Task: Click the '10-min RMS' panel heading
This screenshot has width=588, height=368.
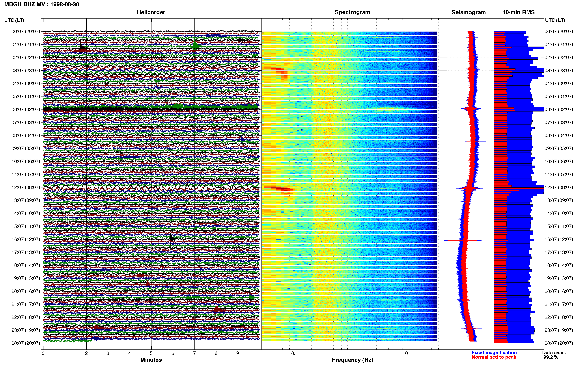Action: (x=518, y=12)
